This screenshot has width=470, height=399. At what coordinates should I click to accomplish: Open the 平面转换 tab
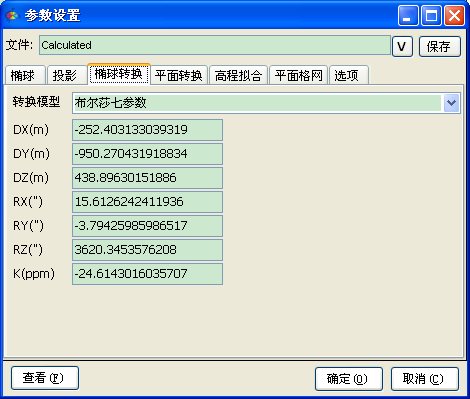point(179,75)
